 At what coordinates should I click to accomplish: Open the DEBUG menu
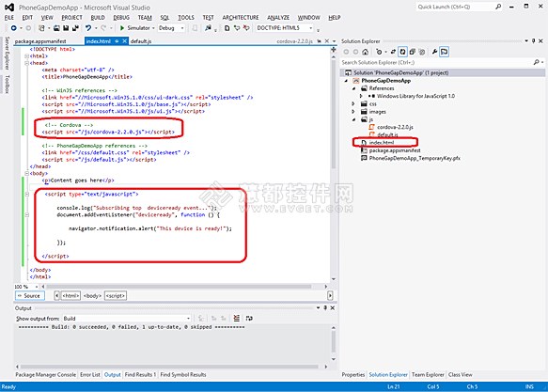click(121, 18)
